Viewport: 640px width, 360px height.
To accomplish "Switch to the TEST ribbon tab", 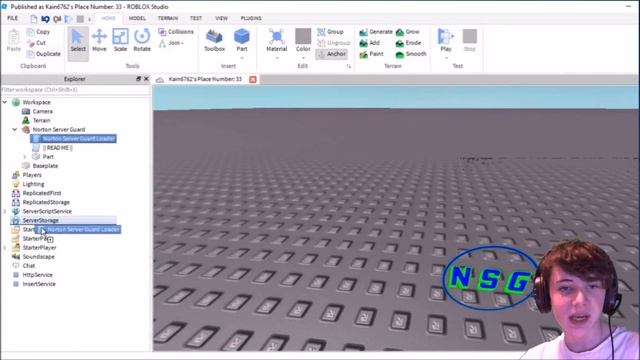I will pos(196,18).
